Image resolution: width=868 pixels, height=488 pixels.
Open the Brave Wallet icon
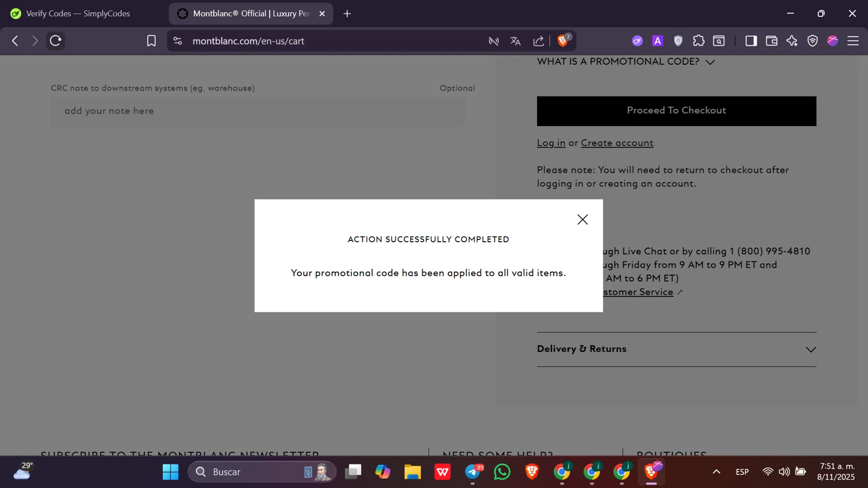771,40
